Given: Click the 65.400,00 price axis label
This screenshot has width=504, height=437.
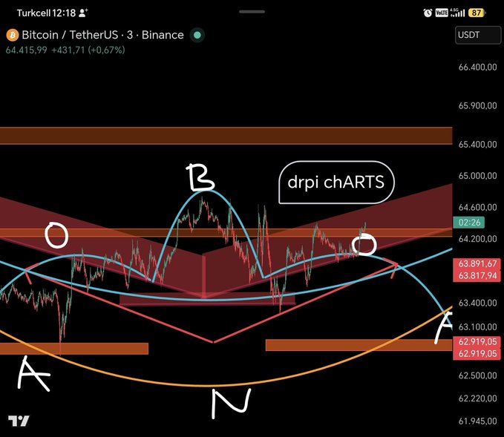Looking at the screenshot, I should click(477, 144).
